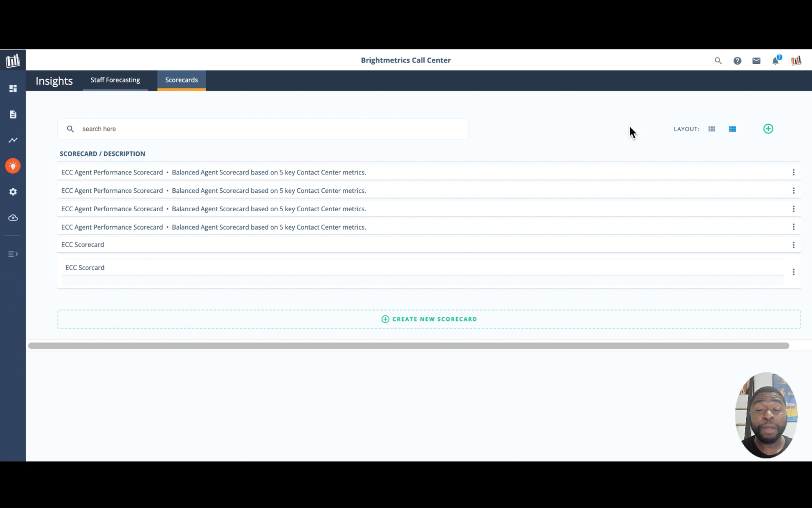812x508 pixels.
Task: Open options menu for ECC Scorecard row
Action: [793, 245]
